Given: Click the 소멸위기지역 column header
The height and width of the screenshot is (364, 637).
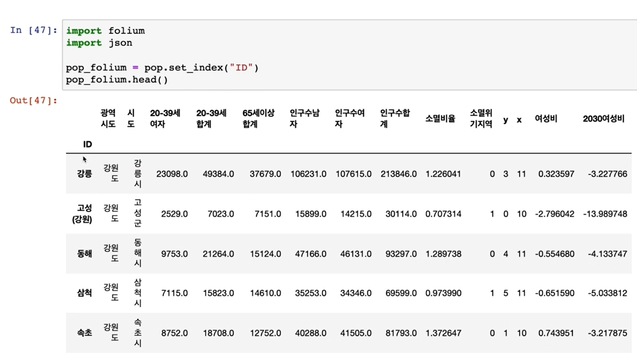Looking at the screenshot, I should coord(481,118).
